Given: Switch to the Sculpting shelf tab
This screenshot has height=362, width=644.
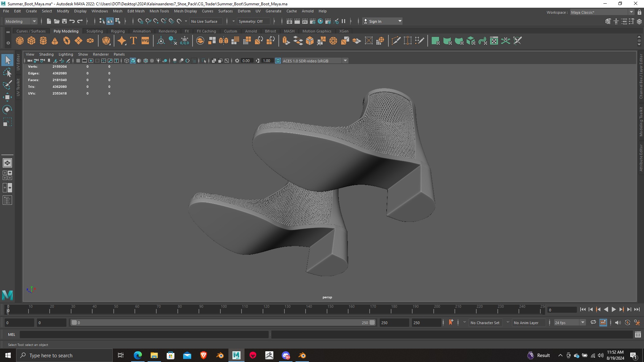Looking at the screenshot, I should coord(95,31).
